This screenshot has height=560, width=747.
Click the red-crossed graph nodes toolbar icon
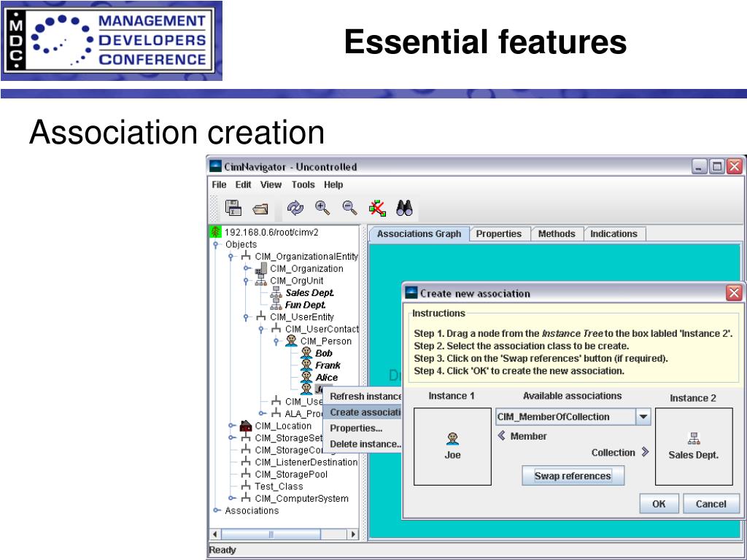coord(377,208)
